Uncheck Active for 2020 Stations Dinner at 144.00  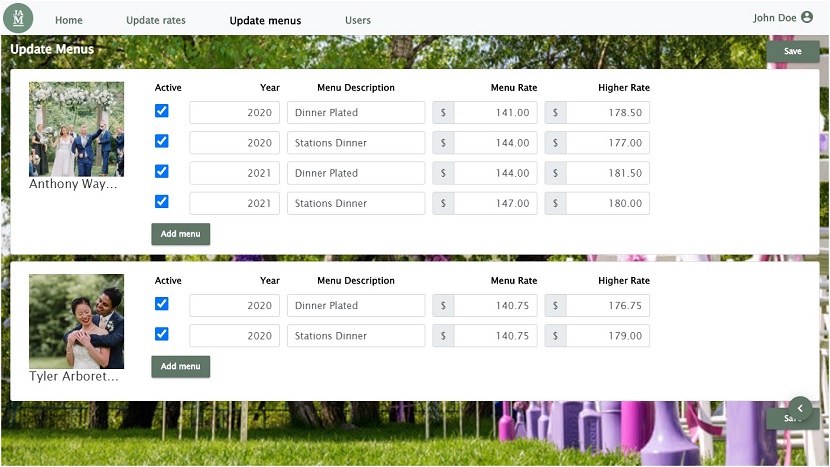tap(161, 141)
